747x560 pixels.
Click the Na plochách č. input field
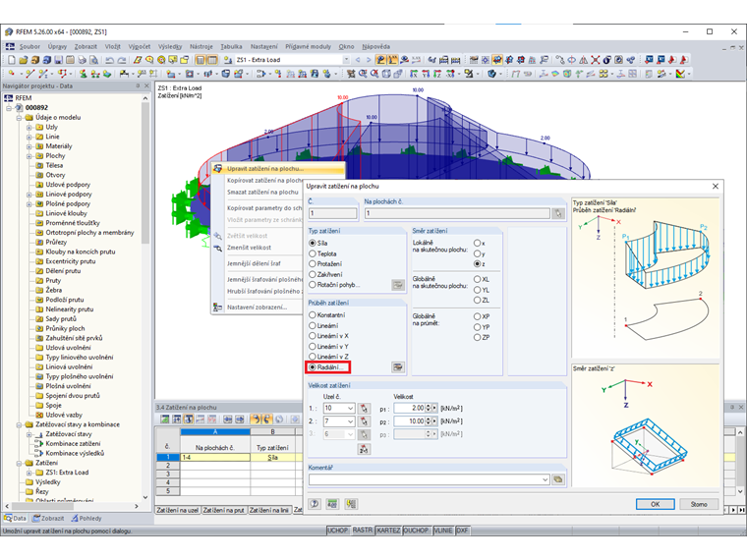[457, 214]
